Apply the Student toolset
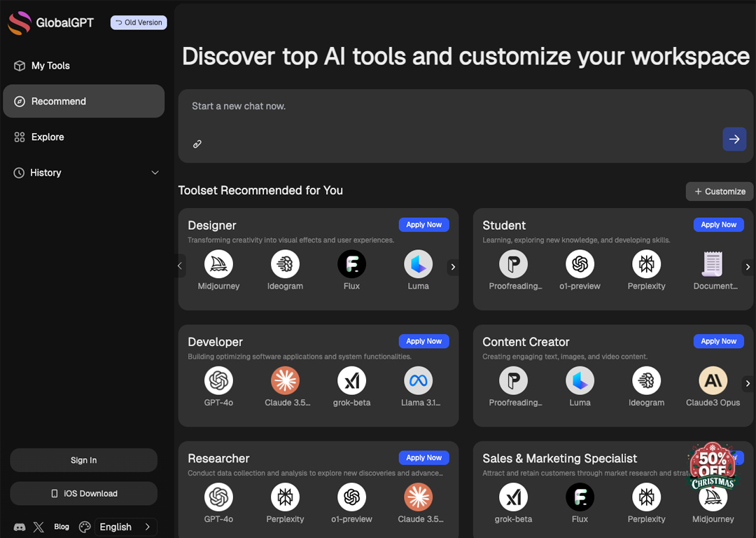 coord(718,225)
